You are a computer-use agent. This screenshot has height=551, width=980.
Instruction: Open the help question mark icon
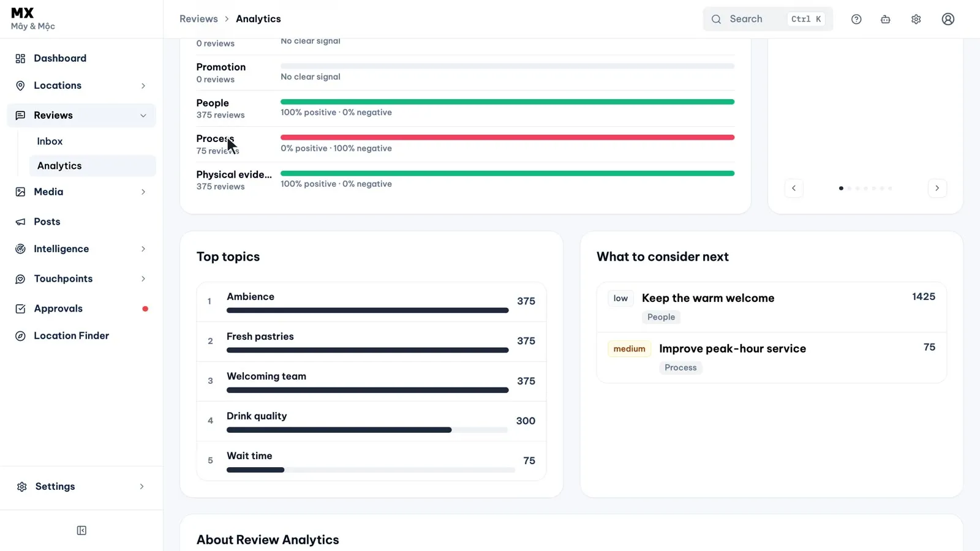point(856,19)
